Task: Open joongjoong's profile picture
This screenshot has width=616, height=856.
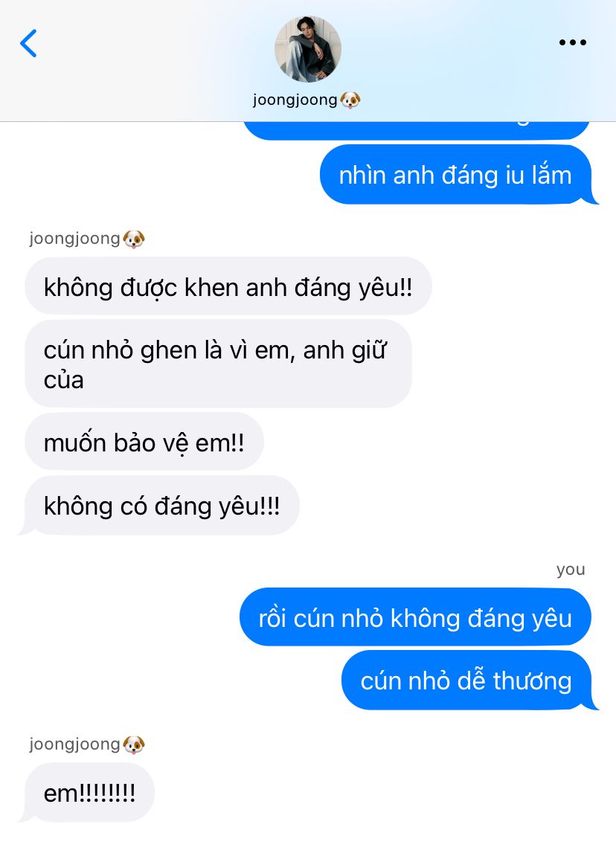Action: point(307,49)
